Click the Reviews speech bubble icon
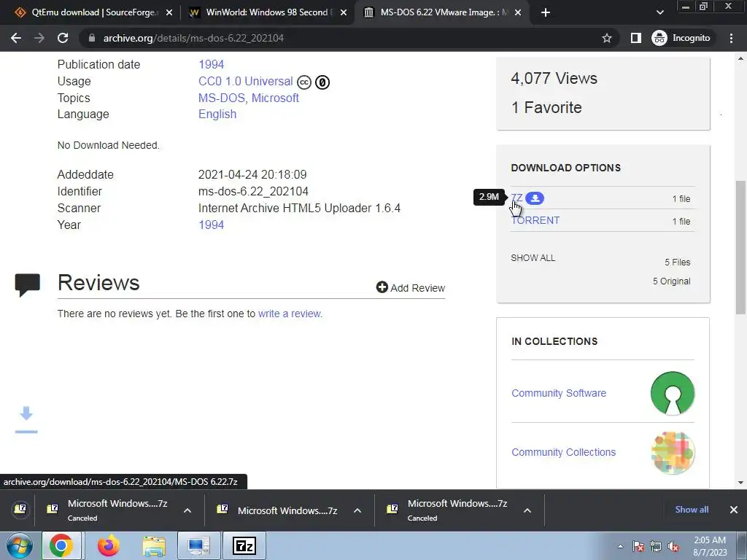Image resolution: width=747 pixels, height=560 pixels. pos(27,285)
